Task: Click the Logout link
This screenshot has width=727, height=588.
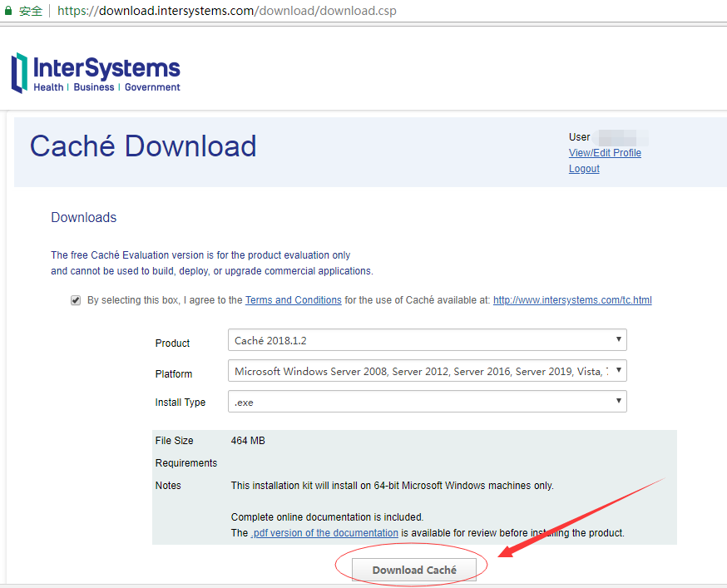Action: tap(584, 169)
